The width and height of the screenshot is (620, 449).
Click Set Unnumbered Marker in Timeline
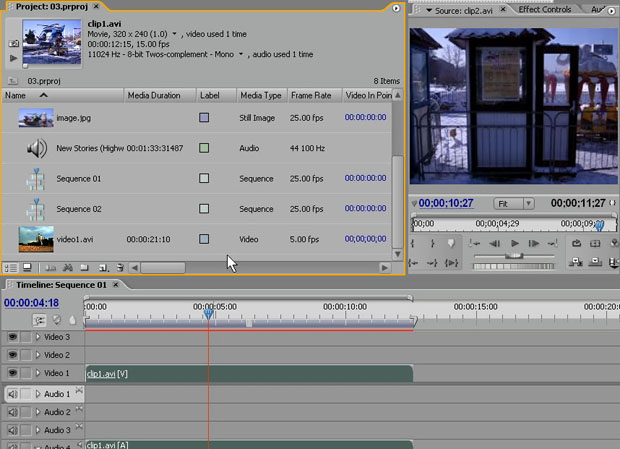coord(73,320)
